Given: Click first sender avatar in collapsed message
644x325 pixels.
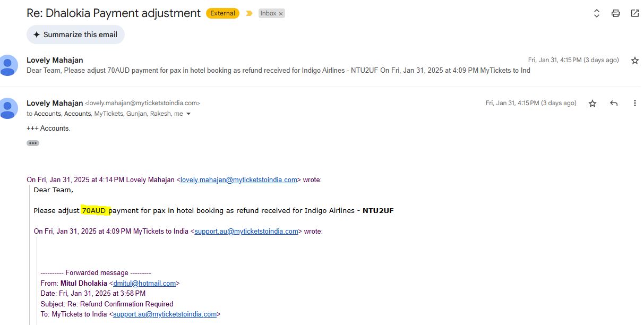Looking at the screenshot, I should [8, 65].
